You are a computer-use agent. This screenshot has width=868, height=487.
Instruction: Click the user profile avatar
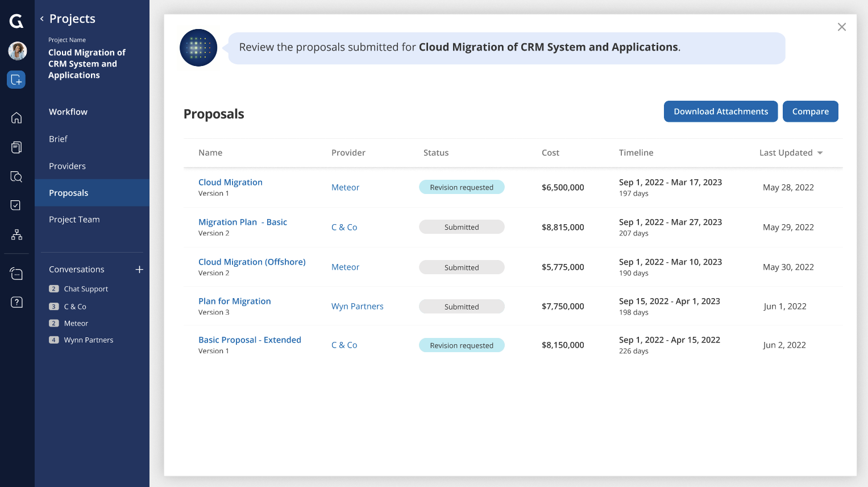[17, 51]
